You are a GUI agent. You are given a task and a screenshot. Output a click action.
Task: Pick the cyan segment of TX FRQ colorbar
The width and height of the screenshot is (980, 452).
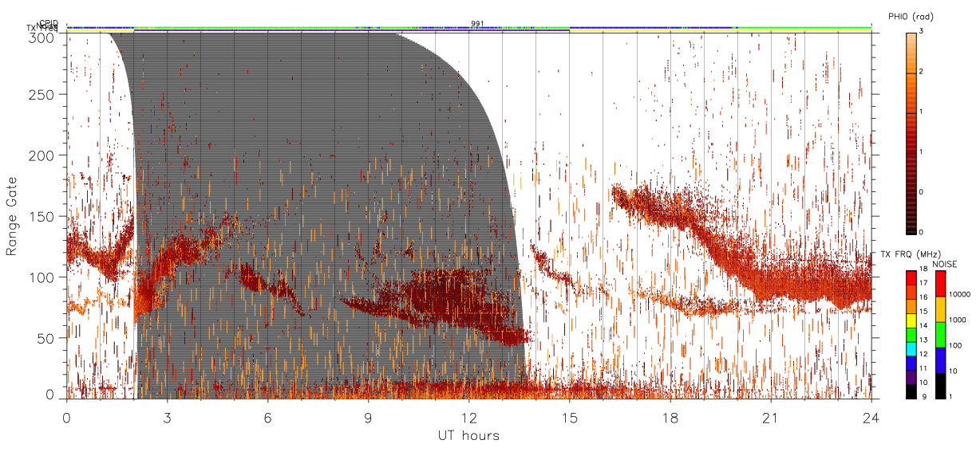click(x=911, y=348)
